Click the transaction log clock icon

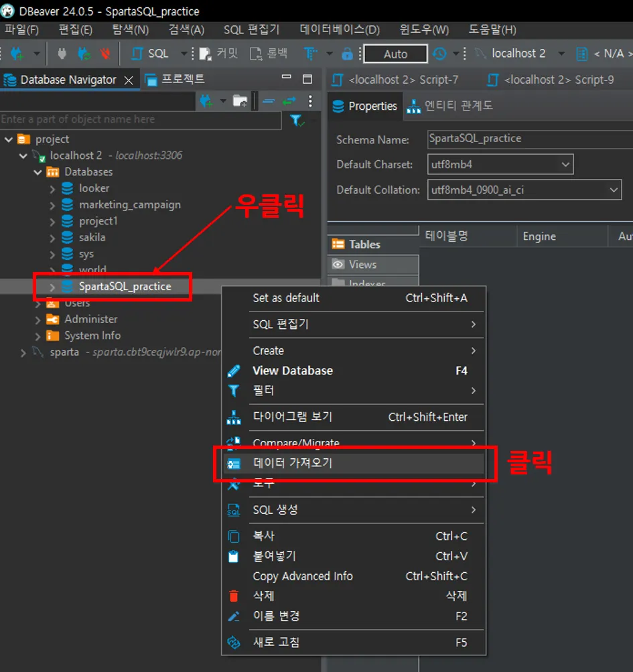coord(439,54)
